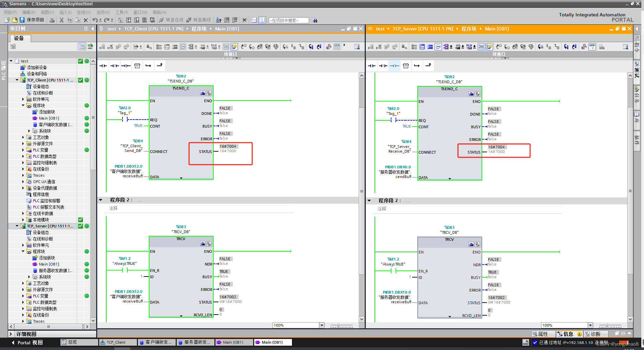
Task: Collapse 程序段 2 in TCP_Server editor
Action: point(369,201)
